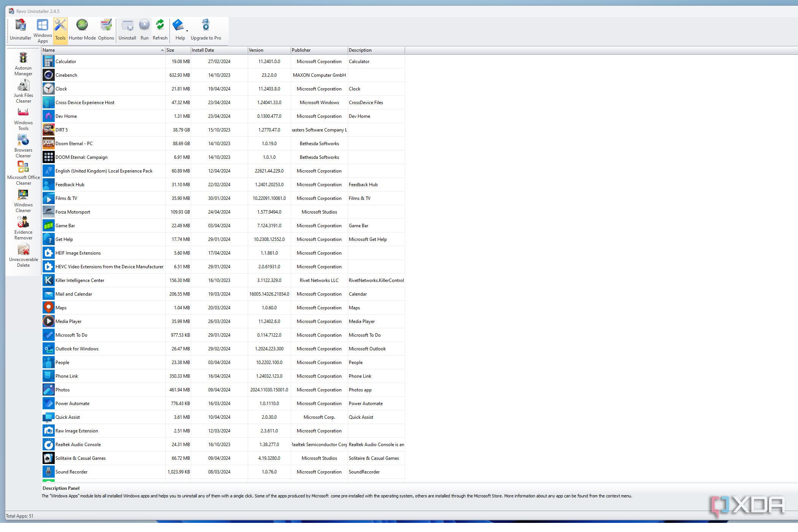Viewport: 798px width, 532px height.
Task: Select the Calculator app icon
Action: coord(48,62)
